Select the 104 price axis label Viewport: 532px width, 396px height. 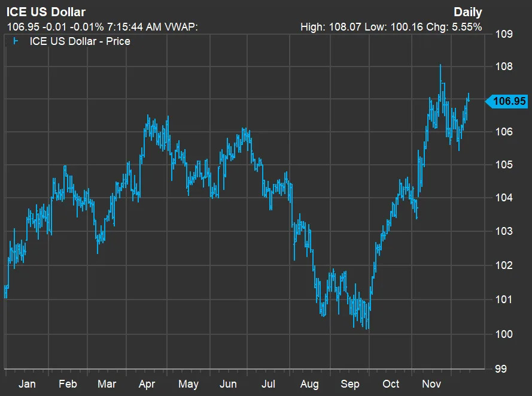click(x=504, y=198)
